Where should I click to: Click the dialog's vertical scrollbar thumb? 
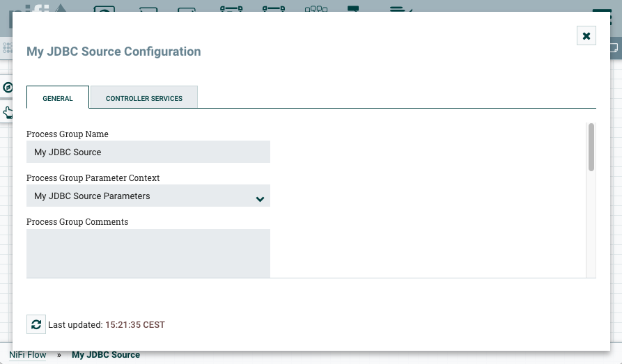coord(591,147)
